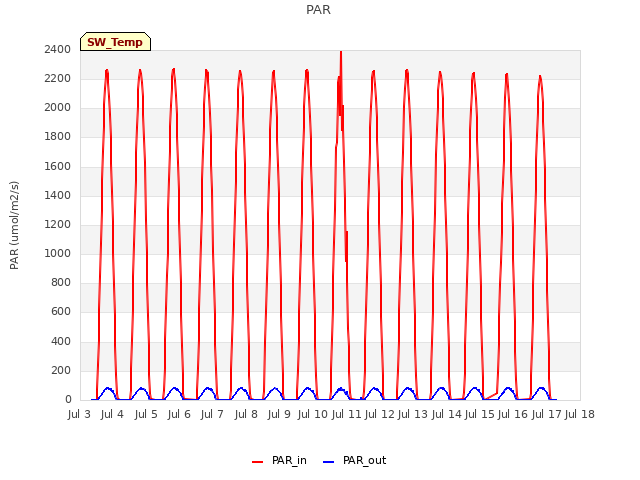Click the PAR (umol/m2/s) y-axis label

tap(14, 225)
